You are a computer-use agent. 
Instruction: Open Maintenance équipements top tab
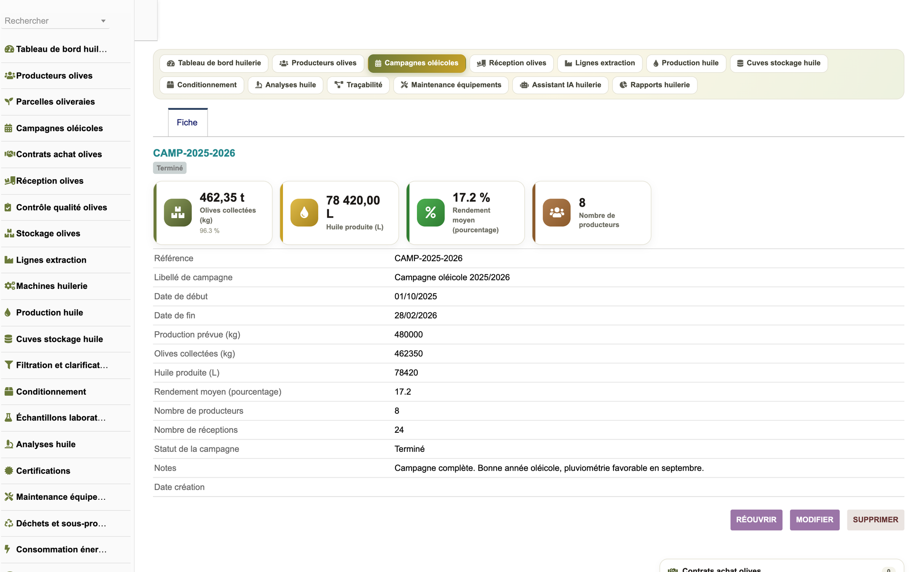click(x=451, y=85)
